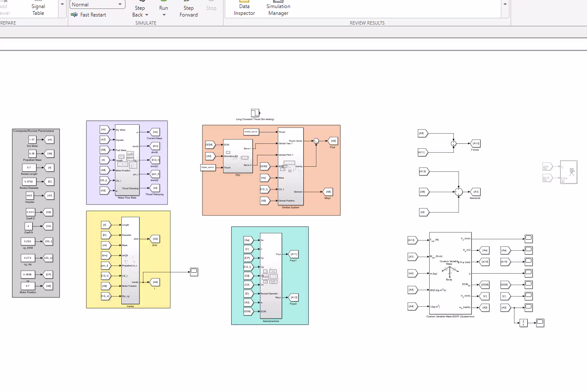Select the [mc] Current Mass goto tag
Screen dimensions: 587x392
[155, 132]
